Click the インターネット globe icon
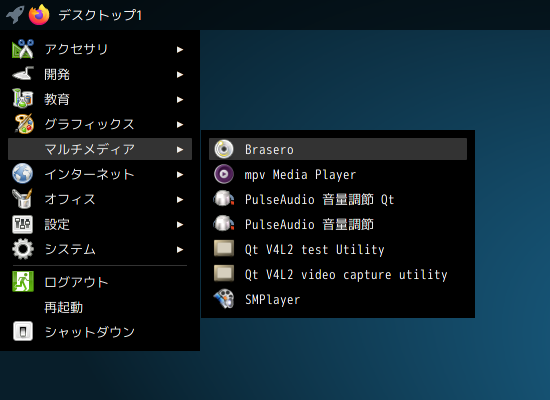Viewport: 550px width, 400px height. (23, 173)
